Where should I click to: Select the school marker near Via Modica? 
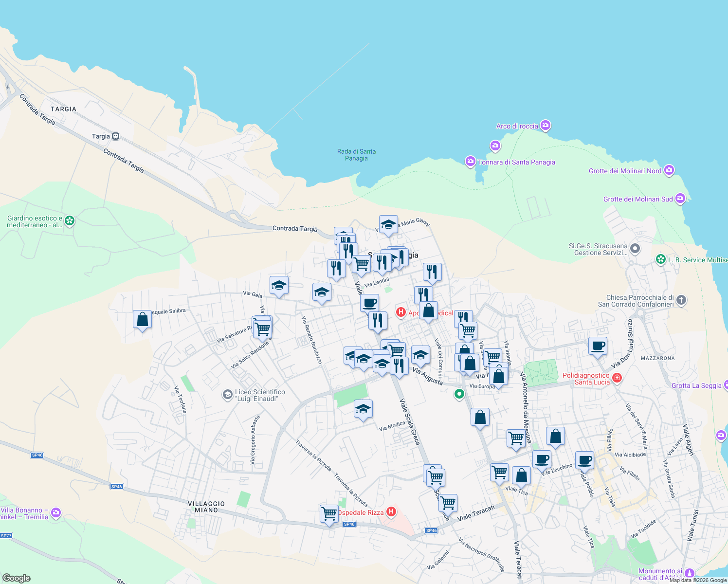[364, 409]
